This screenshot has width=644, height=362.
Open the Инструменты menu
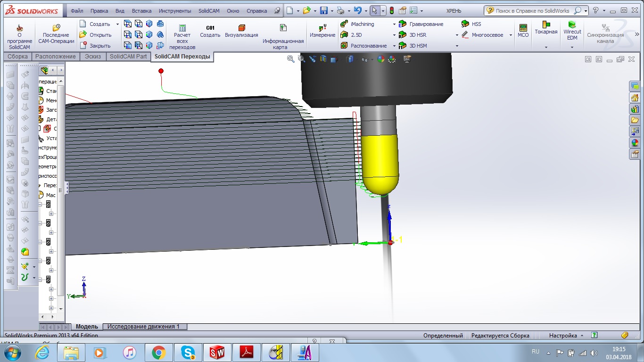click(x=175, y=11)
